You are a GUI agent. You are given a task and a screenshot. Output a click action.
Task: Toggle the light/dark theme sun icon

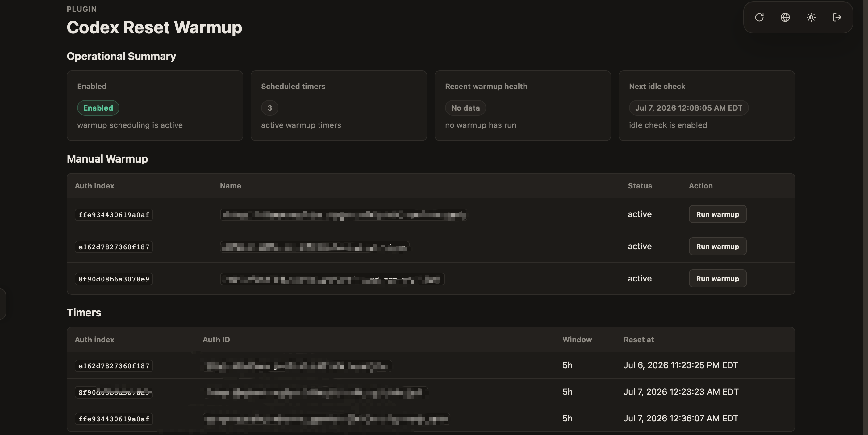(x=811, y=17)
